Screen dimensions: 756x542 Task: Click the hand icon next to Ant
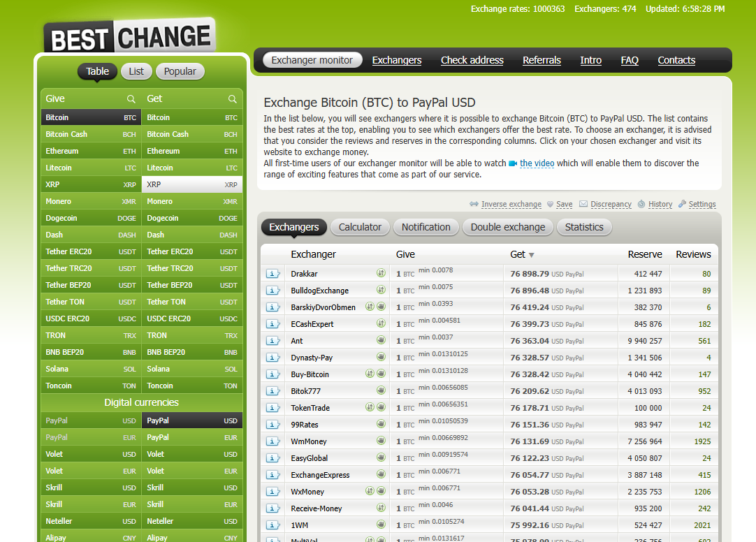pyautogui.click(x=381, y=341)
